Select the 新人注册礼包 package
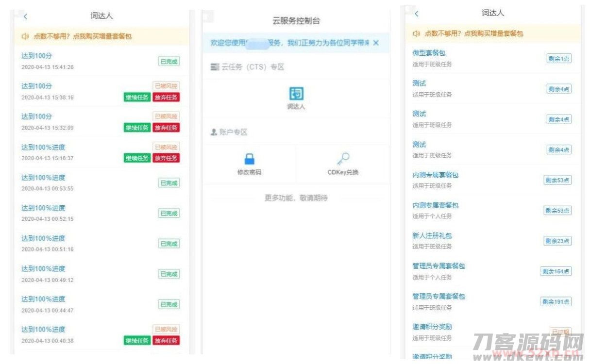 [x=432, y=236]
